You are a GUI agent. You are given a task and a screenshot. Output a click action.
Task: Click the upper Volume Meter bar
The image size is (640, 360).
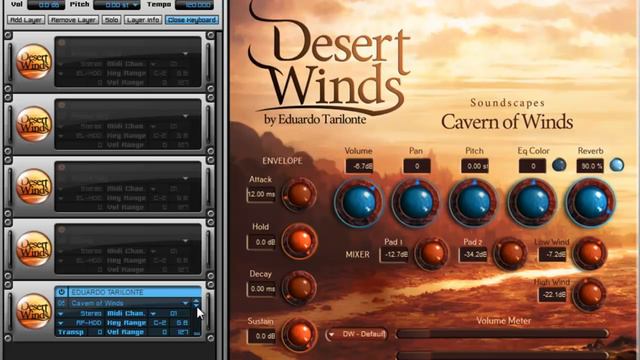[x=502, y=333]
